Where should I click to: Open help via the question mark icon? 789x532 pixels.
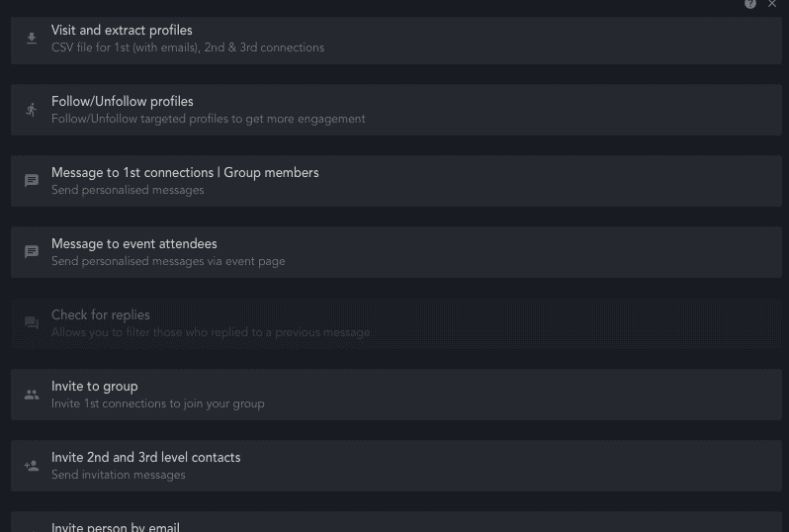(x=750, y=4)
